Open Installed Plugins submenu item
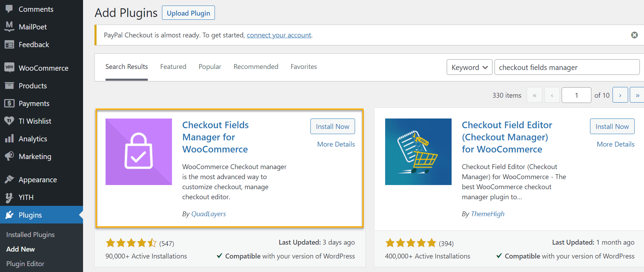This screenshot has width=644, height=272. point(30,235)
